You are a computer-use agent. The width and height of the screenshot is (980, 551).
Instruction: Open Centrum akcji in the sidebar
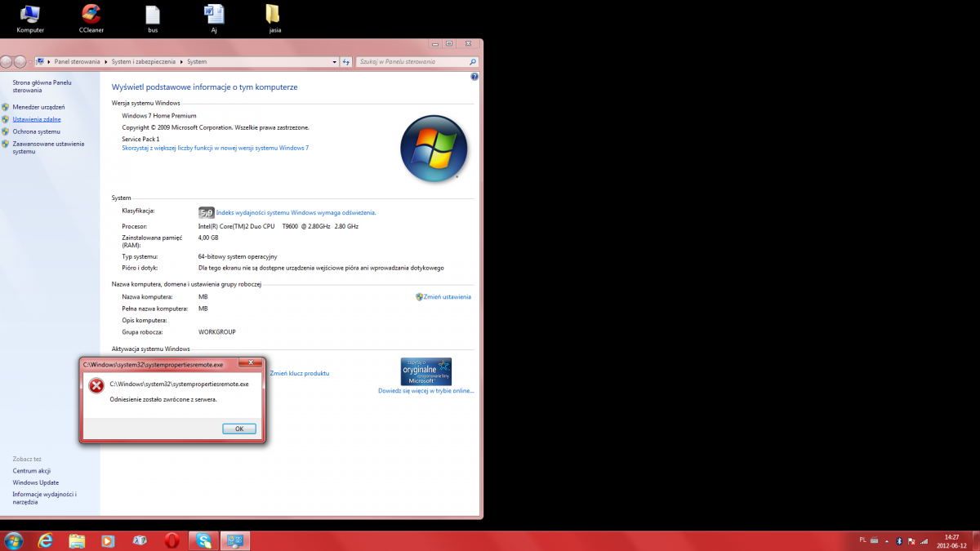pyautogui.click(x=32, y=471)
